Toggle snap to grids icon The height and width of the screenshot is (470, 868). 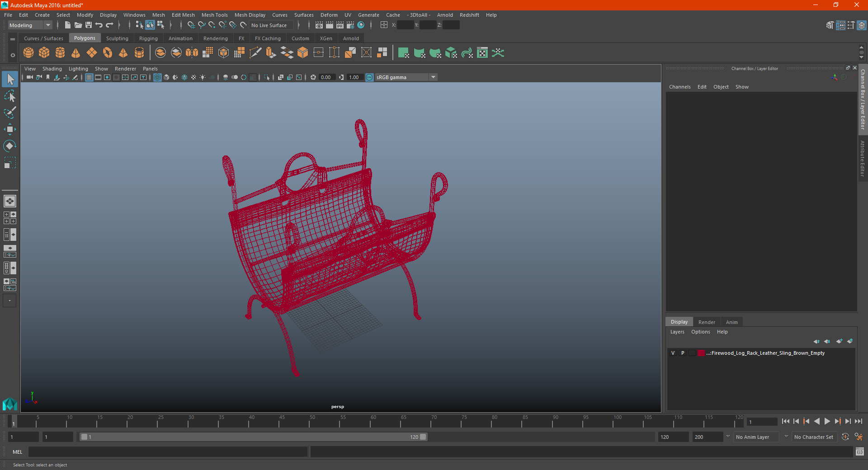coord(191,25)
